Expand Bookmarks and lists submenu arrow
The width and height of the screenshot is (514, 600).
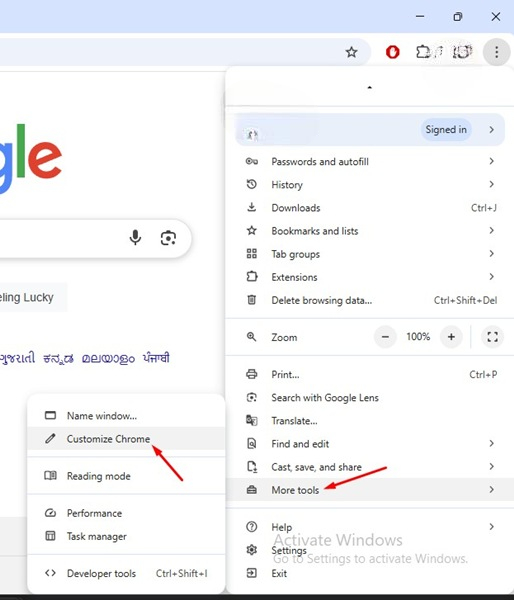point(491,230)
